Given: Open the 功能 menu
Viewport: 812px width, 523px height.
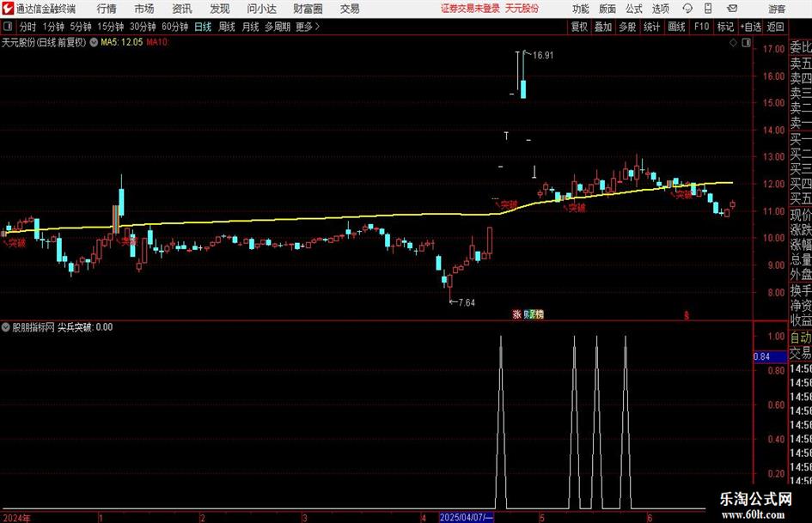Looking at the screenshot, I should click(581, 9).
